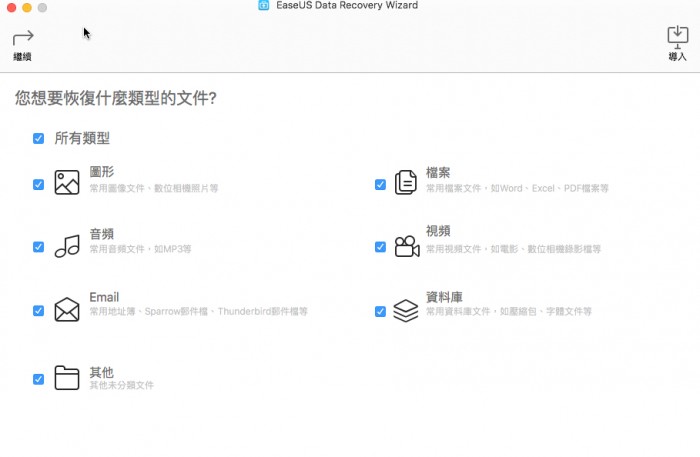Click the red close window button
The height and width of the screenshot is (457, 700).
click(x=12, y=8)
